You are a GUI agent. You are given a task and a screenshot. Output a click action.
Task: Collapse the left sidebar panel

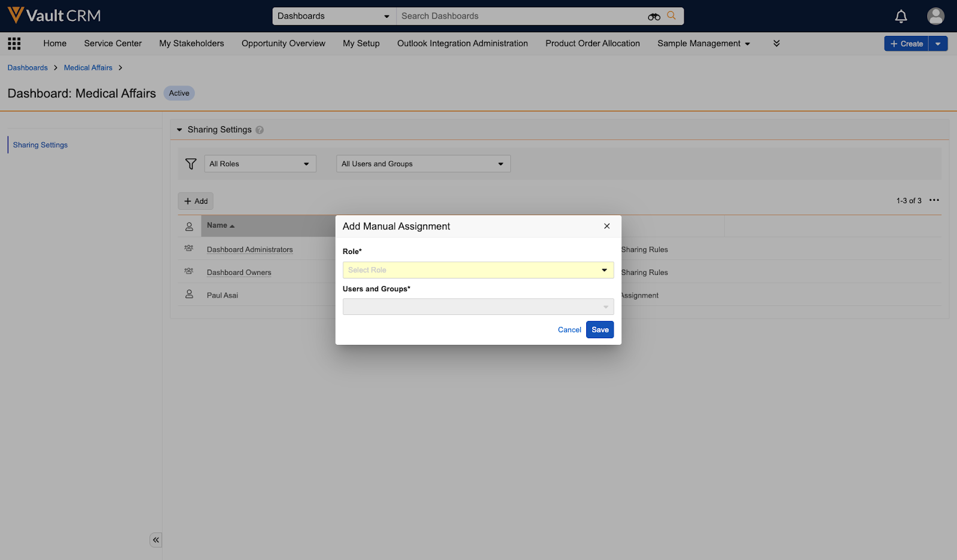[x=156, y=540]
